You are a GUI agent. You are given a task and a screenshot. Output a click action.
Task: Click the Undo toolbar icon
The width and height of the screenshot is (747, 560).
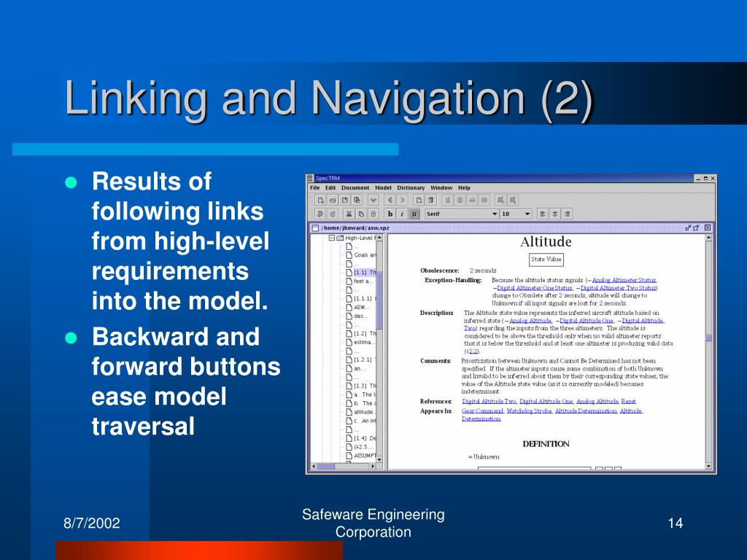[x=321, y=214]
